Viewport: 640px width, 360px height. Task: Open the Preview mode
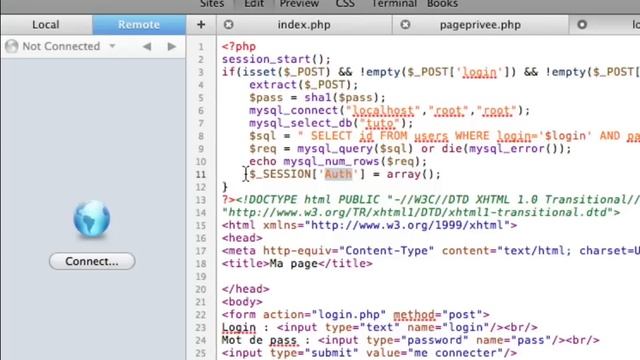pos(299,4)
